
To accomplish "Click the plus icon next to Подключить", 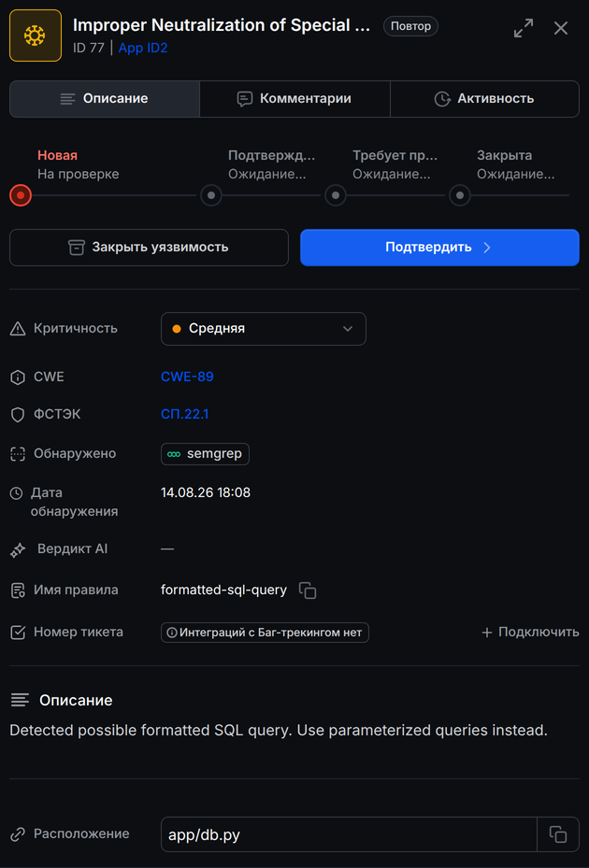I will click(x=487, y=633).
